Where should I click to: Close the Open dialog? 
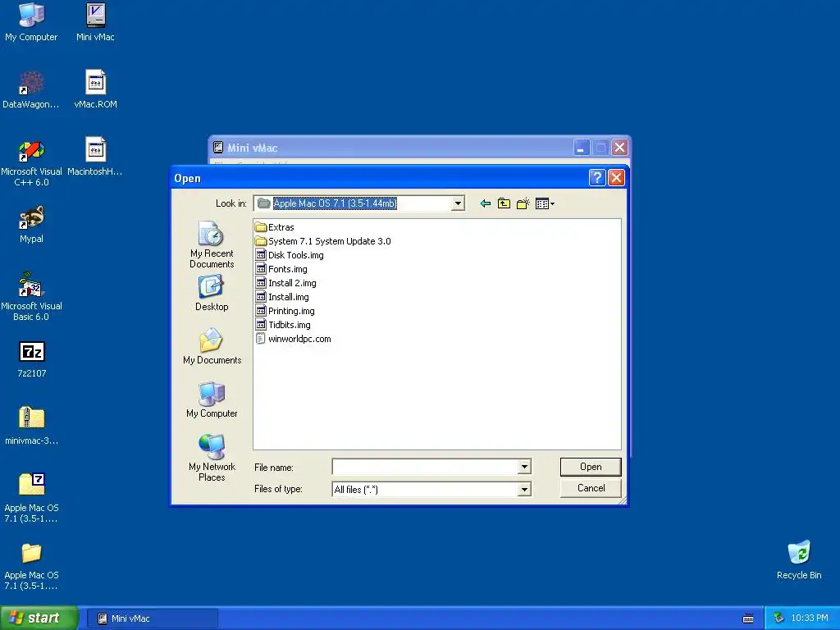point(616,178)
